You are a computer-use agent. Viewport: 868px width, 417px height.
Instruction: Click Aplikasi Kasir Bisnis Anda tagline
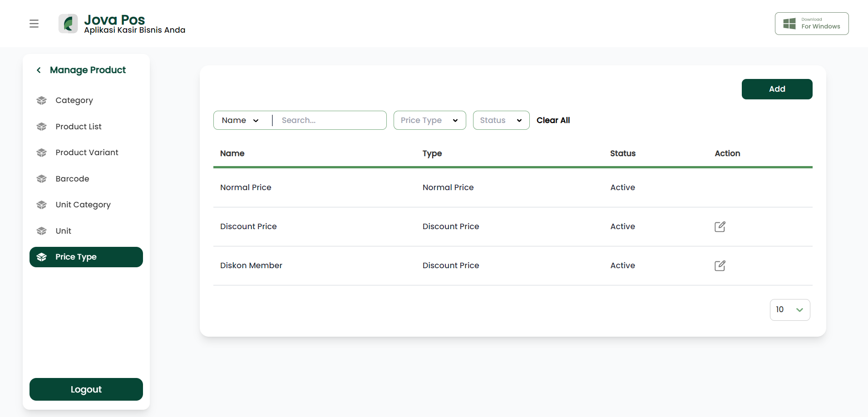135,30
